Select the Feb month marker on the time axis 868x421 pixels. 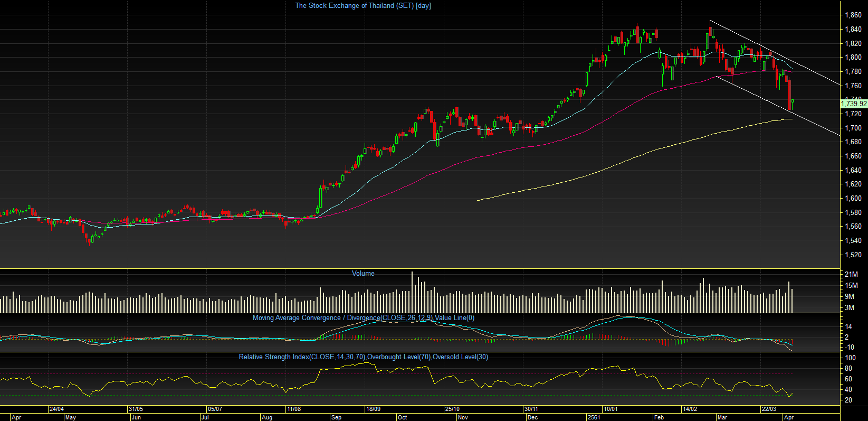pyautogui.click(x=659, y=417)
